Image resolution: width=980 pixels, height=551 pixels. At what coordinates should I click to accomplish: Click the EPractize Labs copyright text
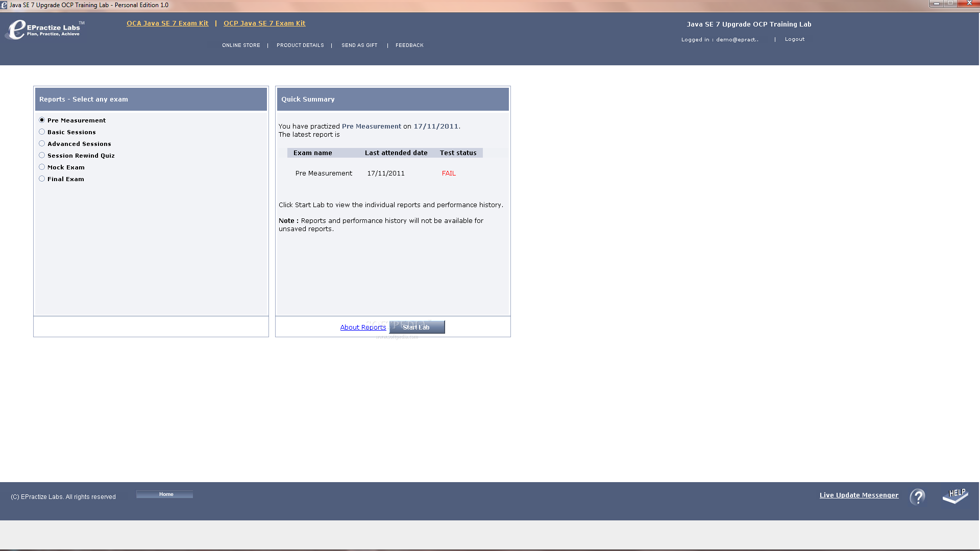click(63, 497)
